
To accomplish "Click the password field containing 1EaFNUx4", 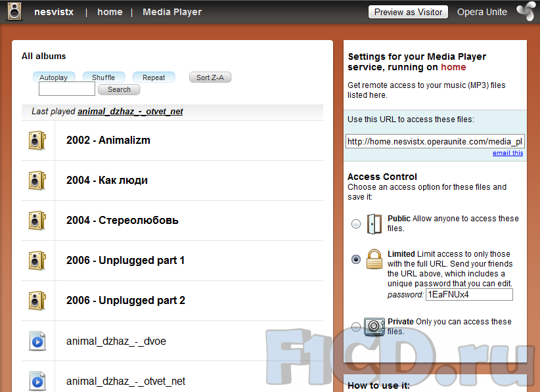I will pos(469,295).
